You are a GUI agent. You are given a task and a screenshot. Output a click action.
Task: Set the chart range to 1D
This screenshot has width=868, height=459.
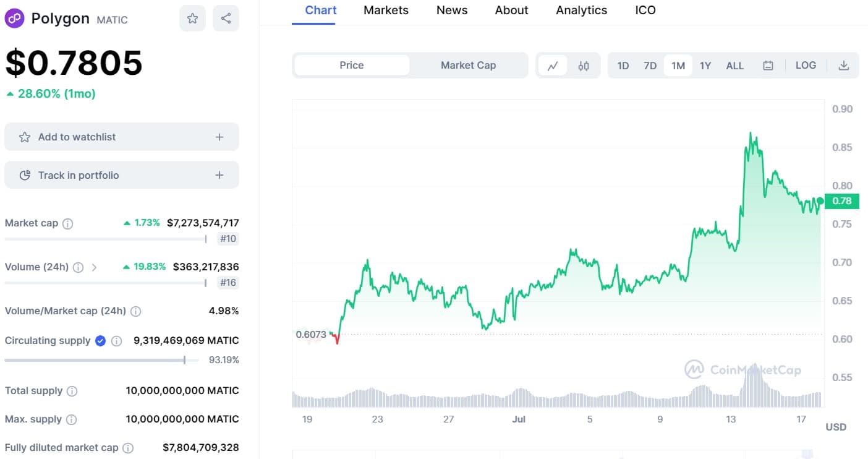point(623,66)
